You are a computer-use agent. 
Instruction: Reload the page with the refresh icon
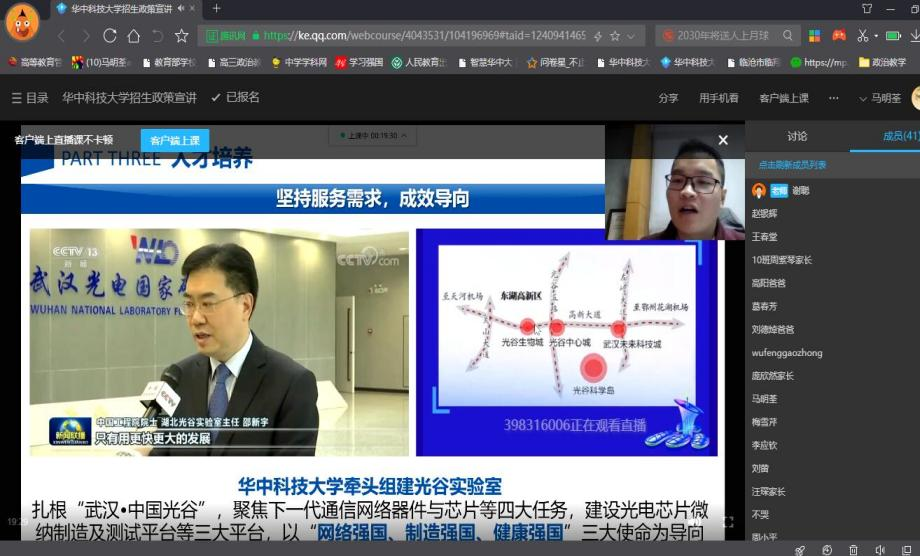[x=110, y=36]
